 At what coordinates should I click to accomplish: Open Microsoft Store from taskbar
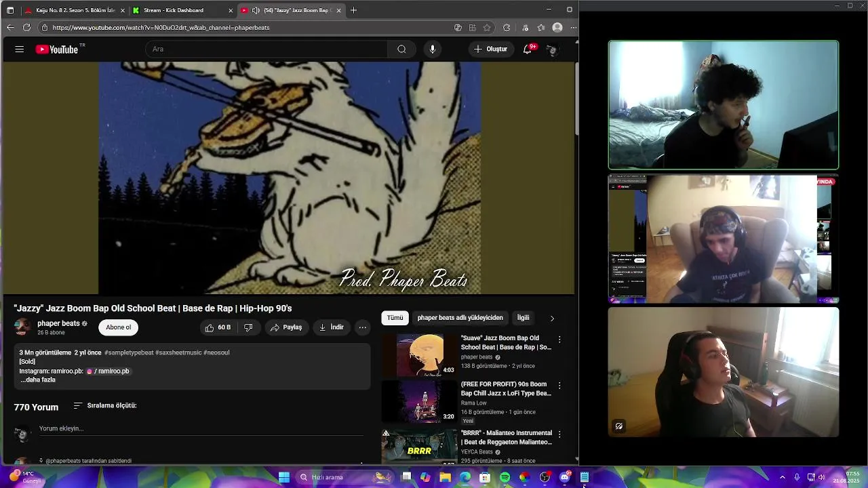485,477
